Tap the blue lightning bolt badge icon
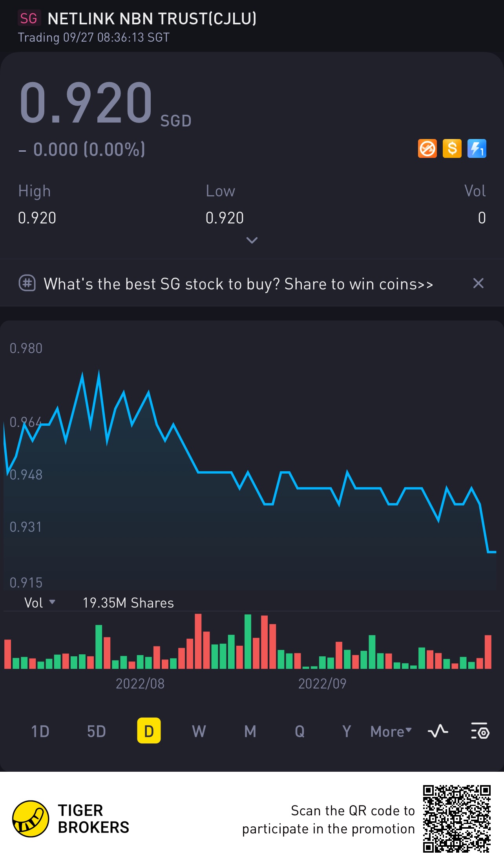 click(x=477, y=149)
